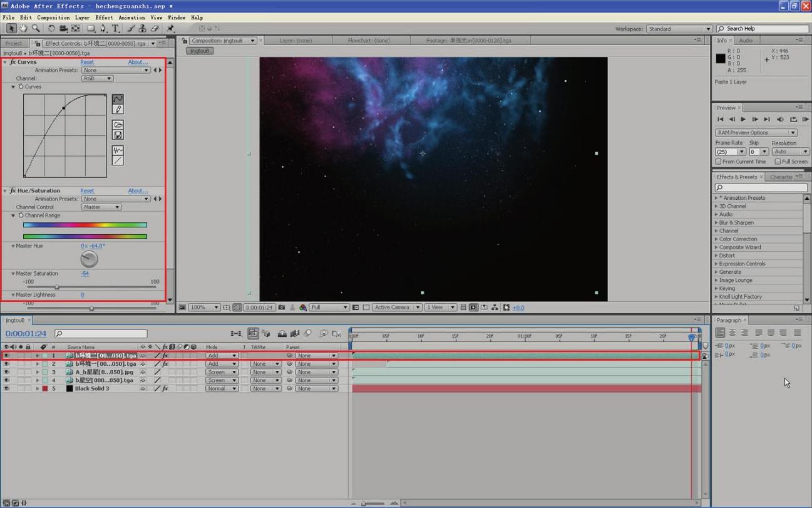Open the 1 View layout dropdown

(441, 308)
